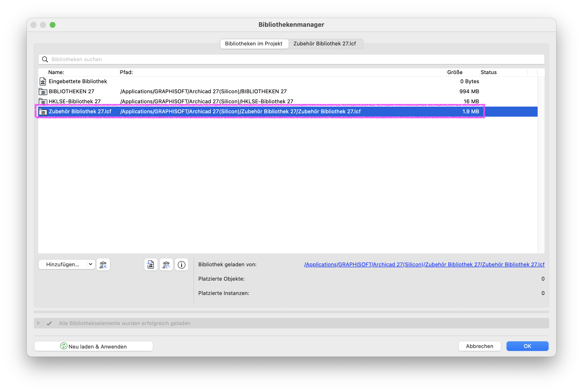Click Alle Bibliothekselemente wurden erfolgreich geladen message
The image size is (583, 392).
124,323
